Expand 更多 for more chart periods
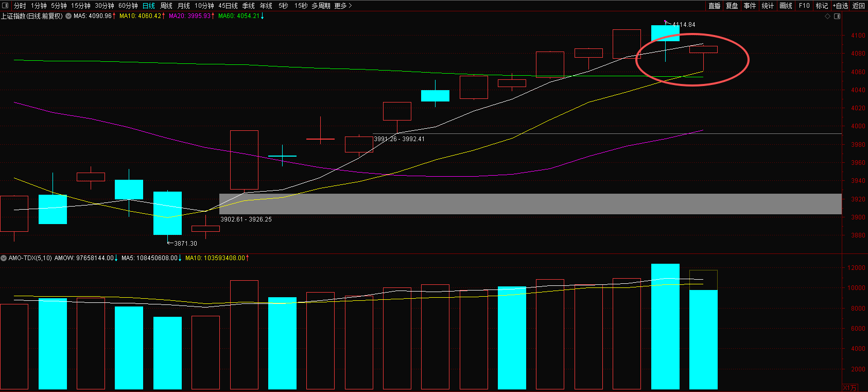The image size is (868, 392). 343,6
